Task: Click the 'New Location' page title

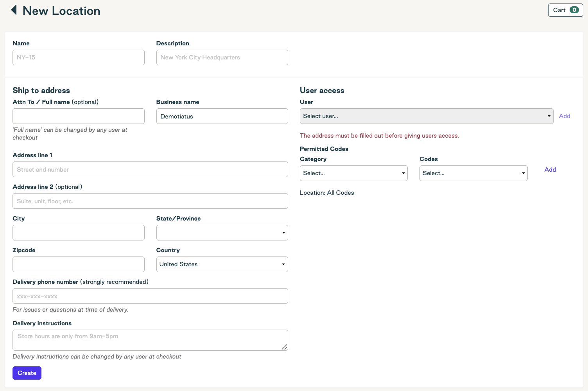Action: 61,11
